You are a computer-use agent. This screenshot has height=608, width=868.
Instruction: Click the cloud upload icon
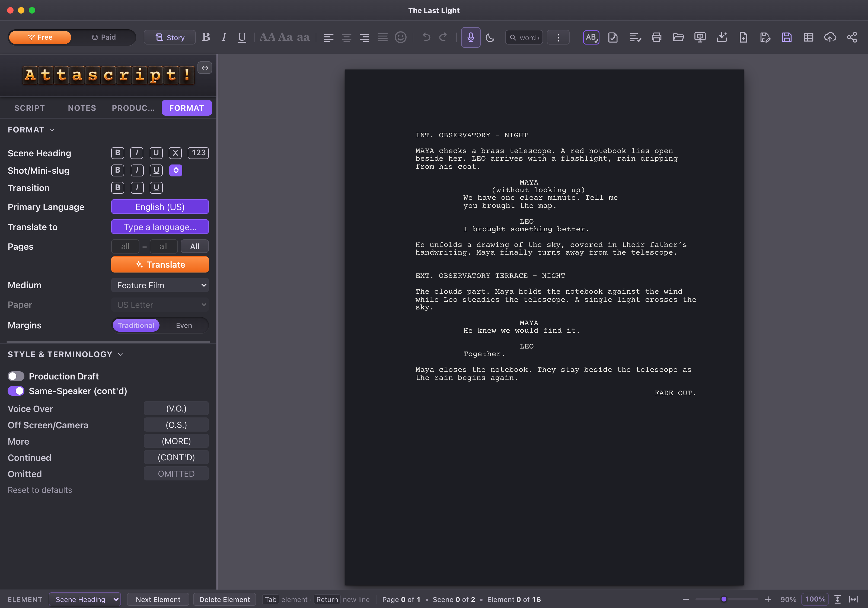pos(830,37)
